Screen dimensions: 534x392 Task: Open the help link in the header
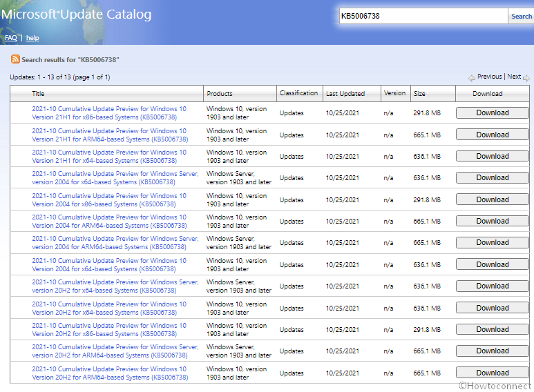click(x=32, y=38)
